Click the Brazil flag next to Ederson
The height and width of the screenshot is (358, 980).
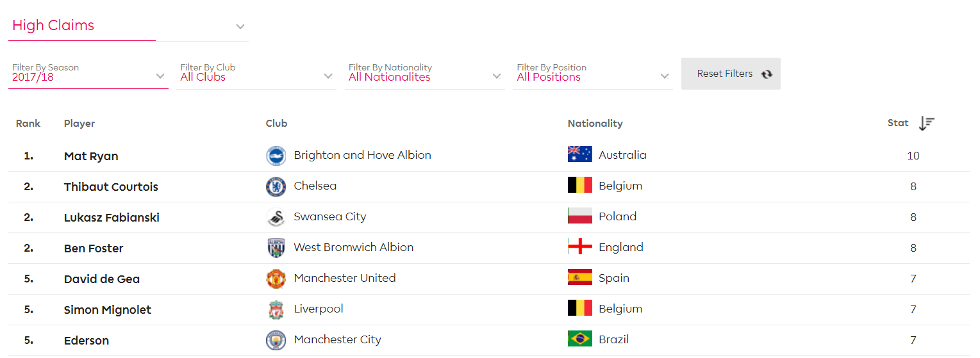coord(579,339)
